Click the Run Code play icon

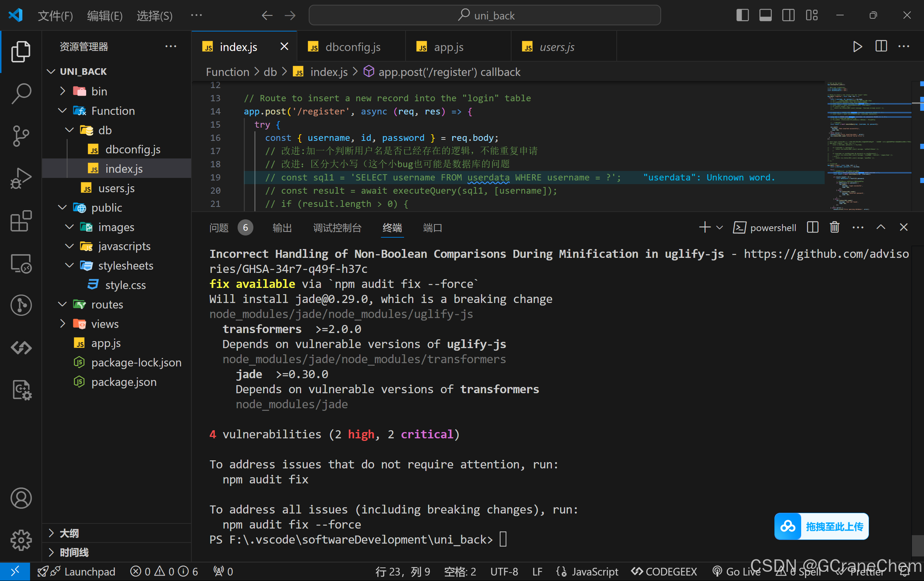click(857, 47)
